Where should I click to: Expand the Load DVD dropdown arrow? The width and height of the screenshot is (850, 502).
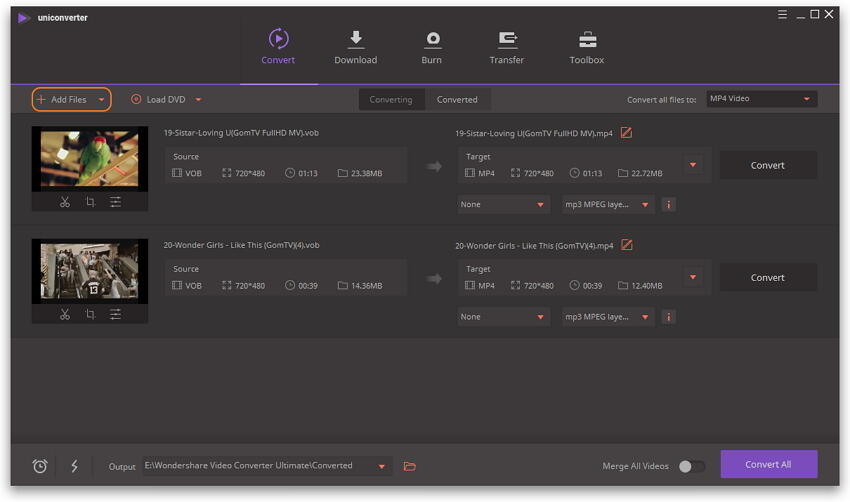(x=198, y=100)
